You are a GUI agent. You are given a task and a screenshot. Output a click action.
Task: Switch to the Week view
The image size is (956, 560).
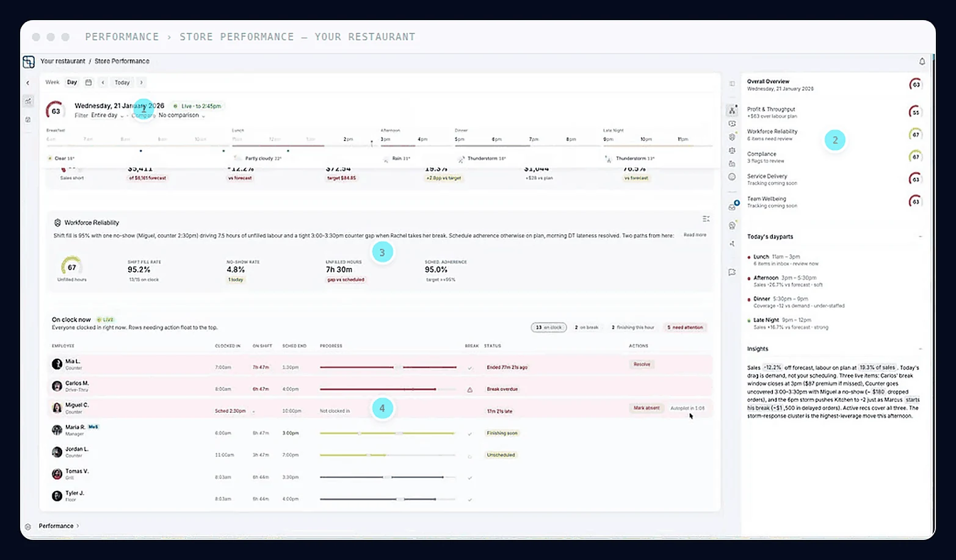click(53, 82)
